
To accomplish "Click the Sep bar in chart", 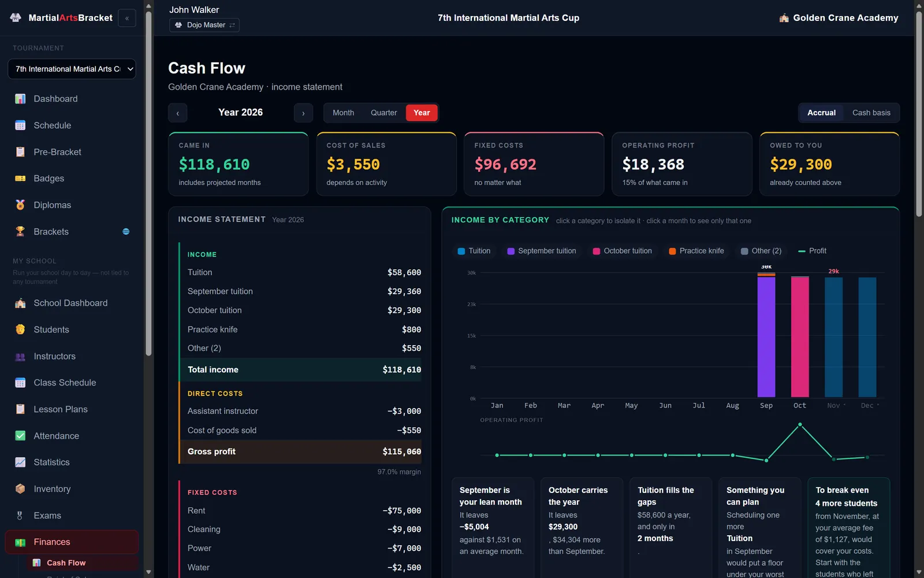I will [766, 335].
